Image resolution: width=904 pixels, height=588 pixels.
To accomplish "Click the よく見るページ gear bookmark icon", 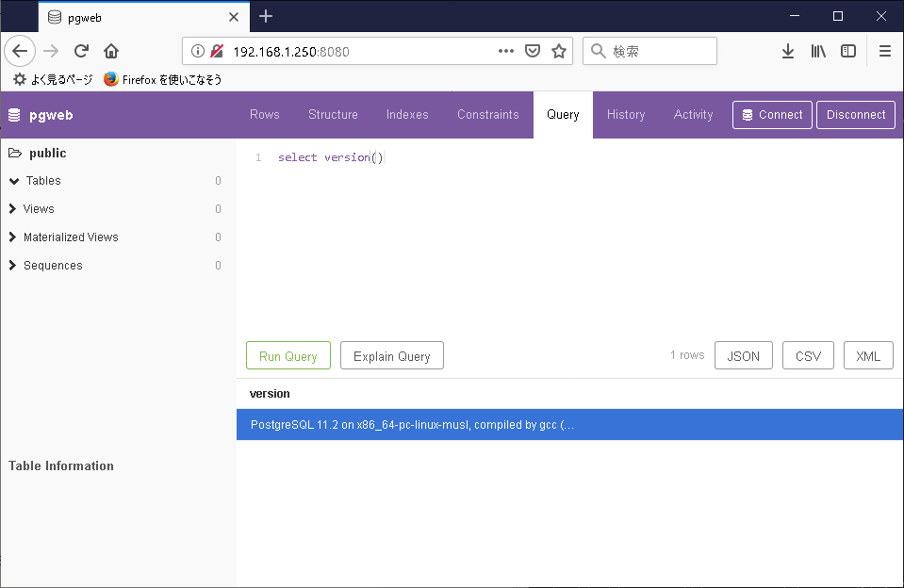I will (19, 80).
